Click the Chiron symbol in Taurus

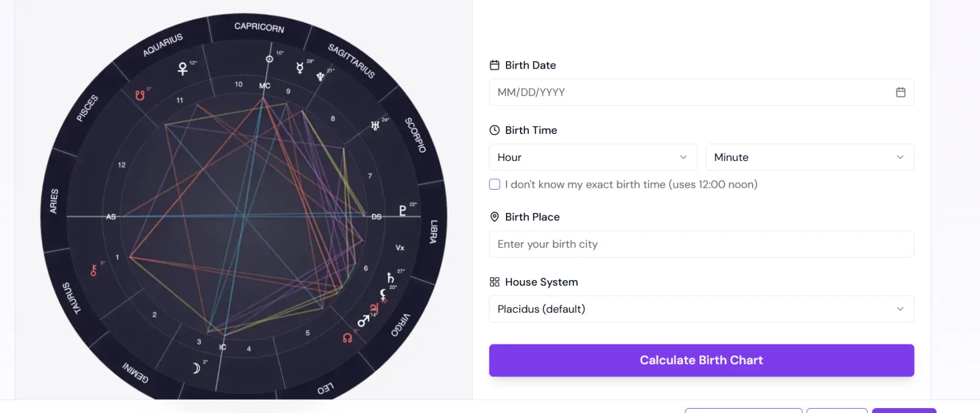tap(94, 270)
